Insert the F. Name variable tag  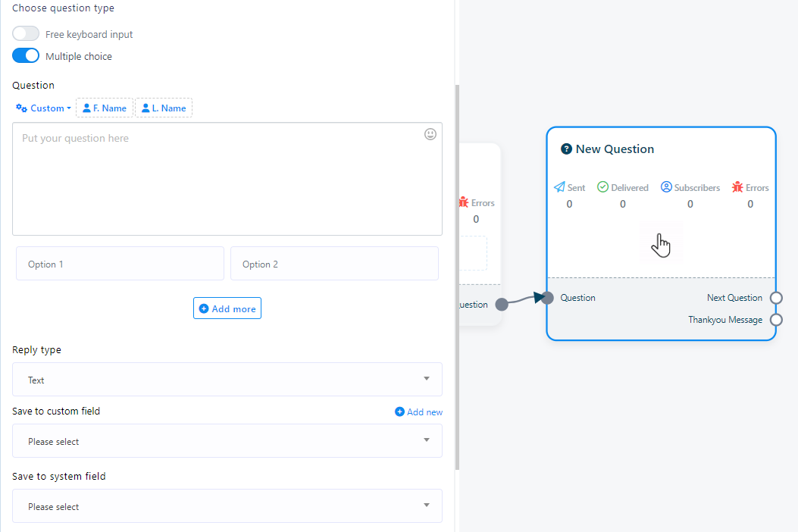(x=105, y=108)
